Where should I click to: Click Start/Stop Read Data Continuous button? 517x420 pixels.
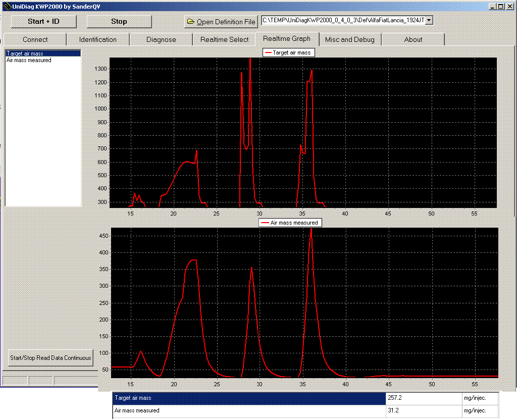coord(50,358)
